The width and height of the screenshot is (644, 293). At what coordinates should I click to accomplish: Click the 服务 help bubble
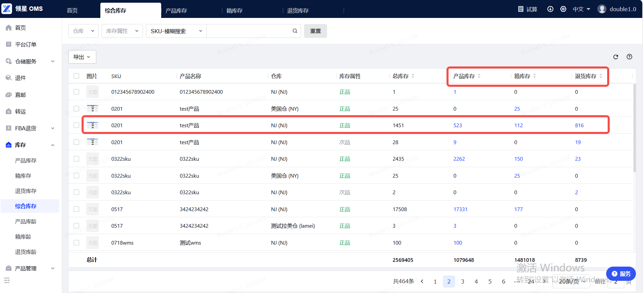coord(621,274)
